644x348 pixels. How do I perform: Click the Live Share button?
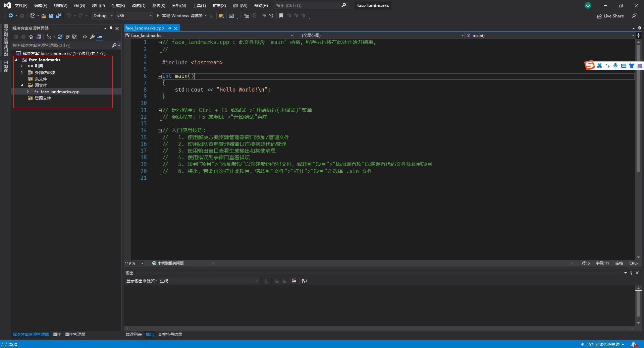tap(610, 16)
